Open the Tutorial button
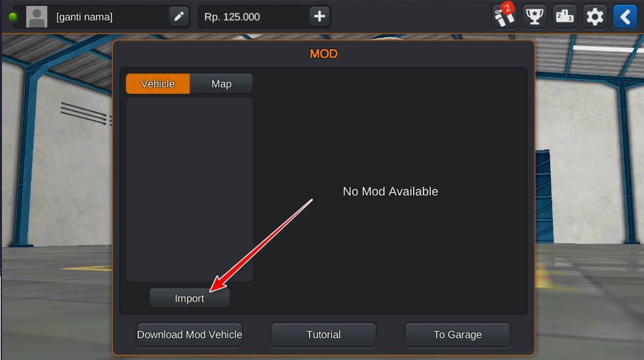This screenshot has height=360, width=644. tap(324, 334)
